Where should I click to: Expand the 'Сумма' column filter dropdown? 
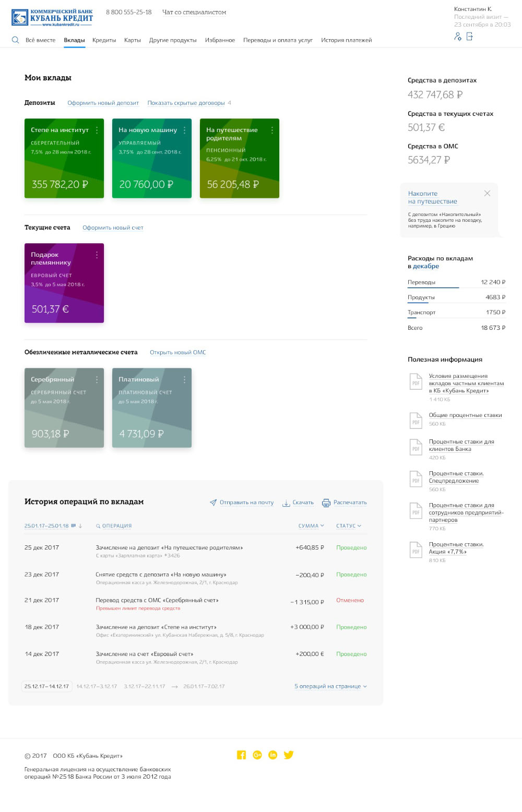[311, 526]
